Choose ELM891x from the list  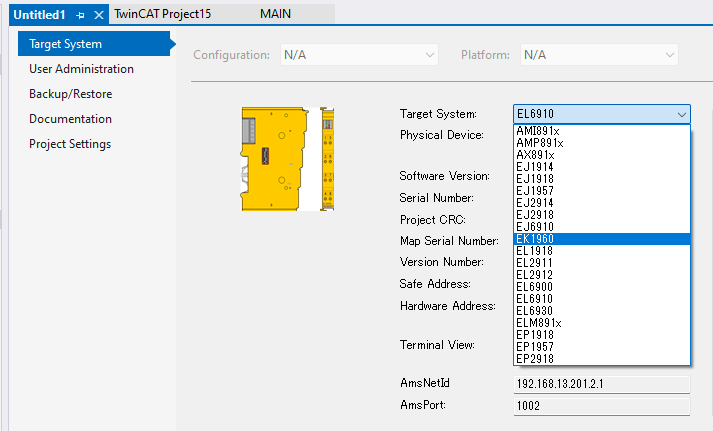click(602, 323)
